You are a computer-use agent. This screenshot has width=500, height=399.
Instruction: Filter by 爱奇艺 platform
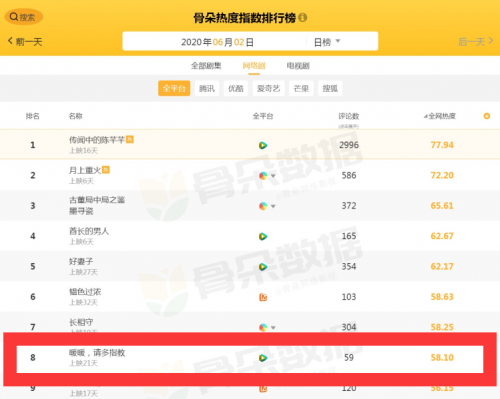point(268,88)
